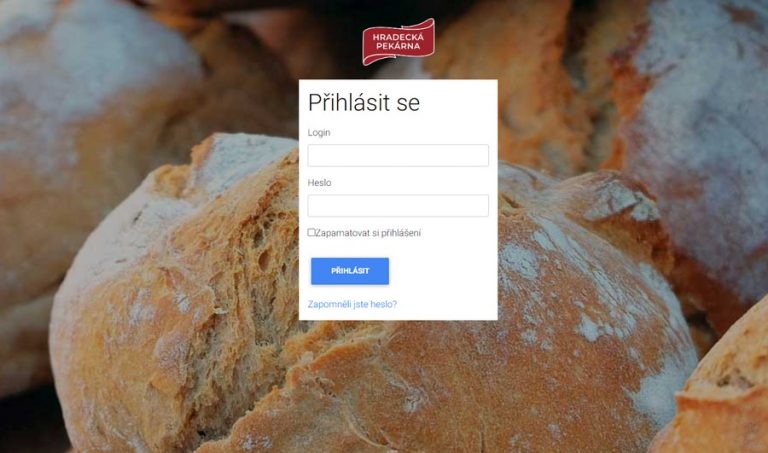Open the Zapomněli jste heslo? link
768x453 pixels.
coord(352,304)
